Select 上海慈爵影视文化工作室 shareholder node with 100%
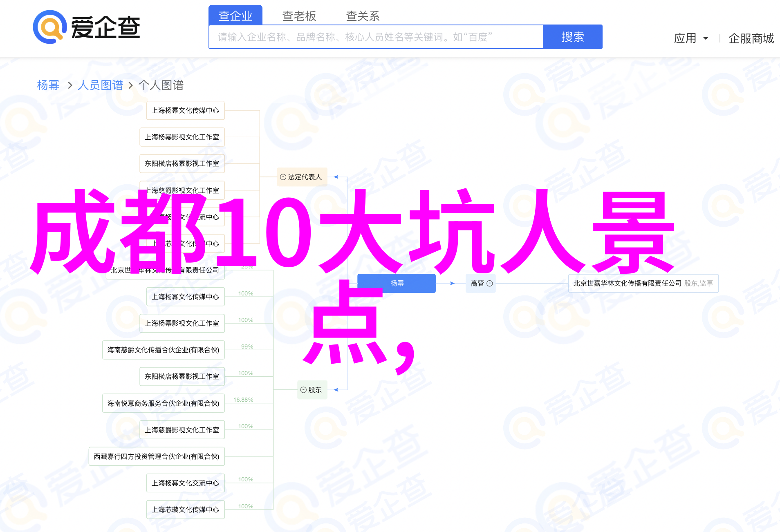 [x=182, y=430]
